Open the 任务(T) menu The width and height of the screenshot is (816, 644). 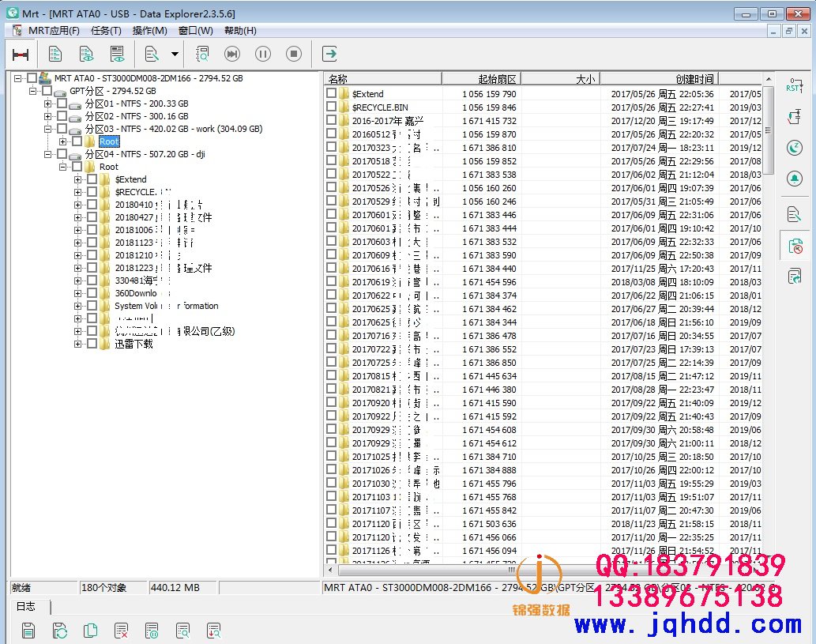click(106, 31)
